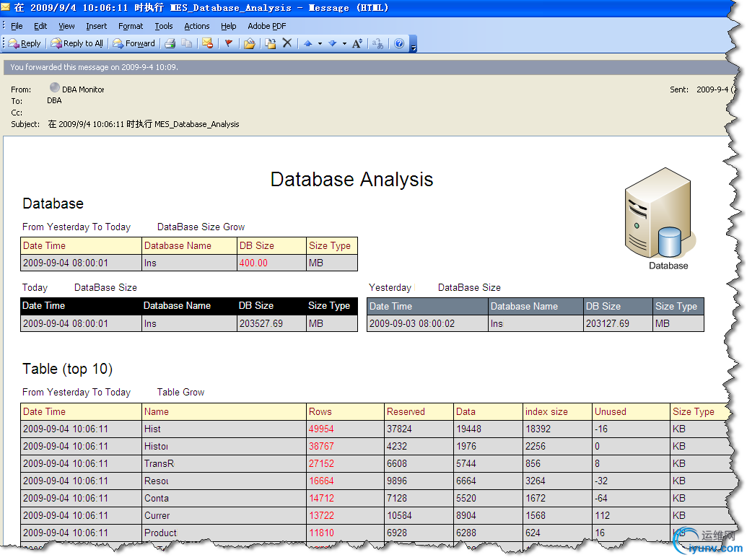Open the Move to Folder icon
This screenshot has width=747, height=560.
(x=249, y=44)
